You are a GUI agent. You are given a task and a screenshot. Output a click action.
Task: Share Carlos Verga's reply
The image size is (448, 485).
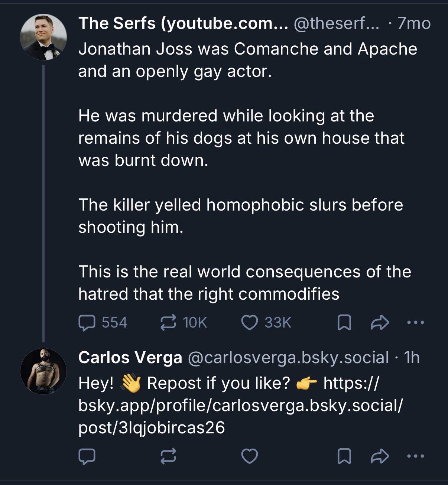click(380, 457)
